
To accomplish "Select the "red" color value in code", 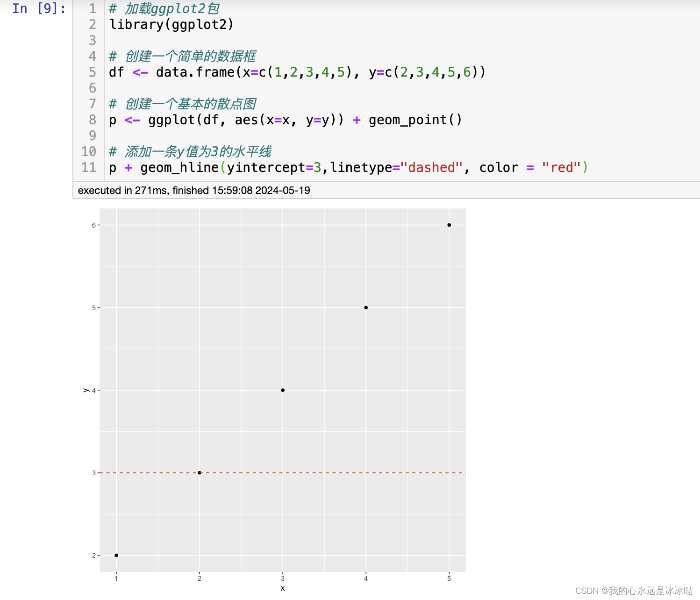I will (563, 167).
